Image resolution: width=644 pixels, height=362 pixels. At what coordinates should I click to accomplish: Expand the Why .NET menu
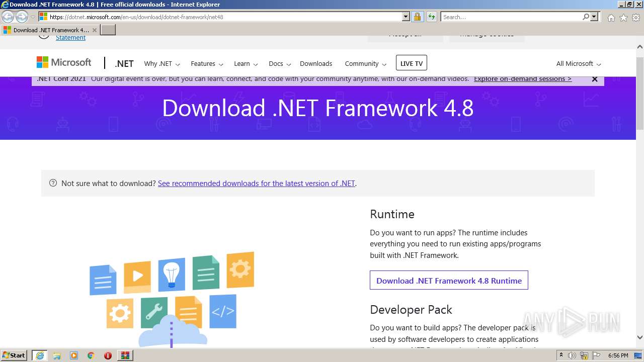click(x=162, y=64)
